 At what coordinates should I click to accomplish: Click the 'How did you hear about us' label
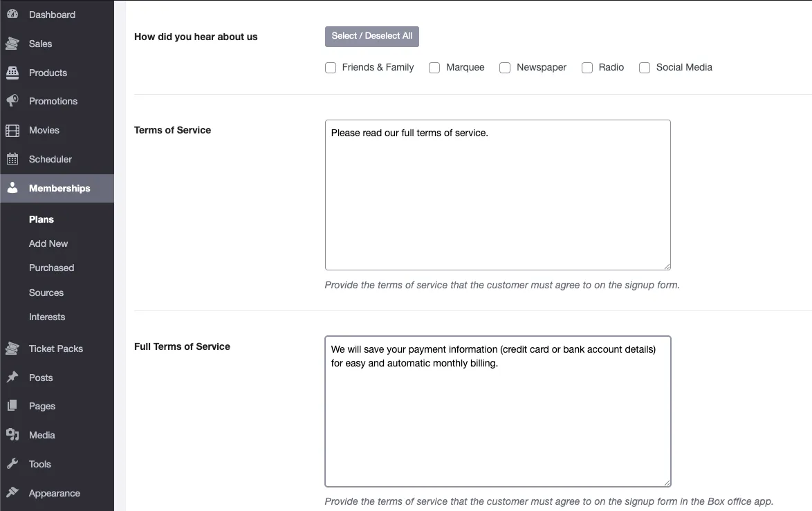point(196,37)
